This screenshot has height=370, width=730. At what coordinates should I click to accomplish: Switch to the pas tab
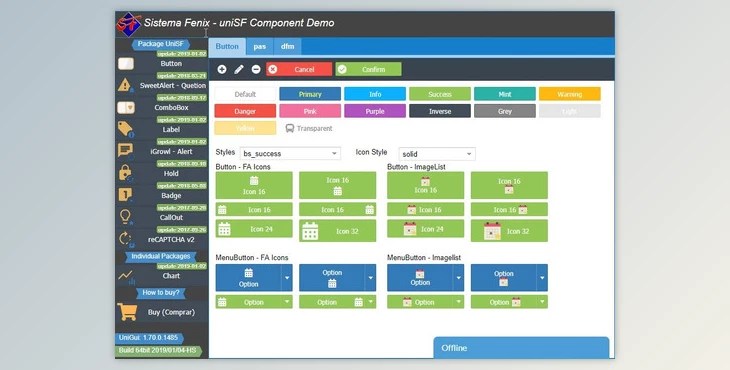[x=260, y=47]
